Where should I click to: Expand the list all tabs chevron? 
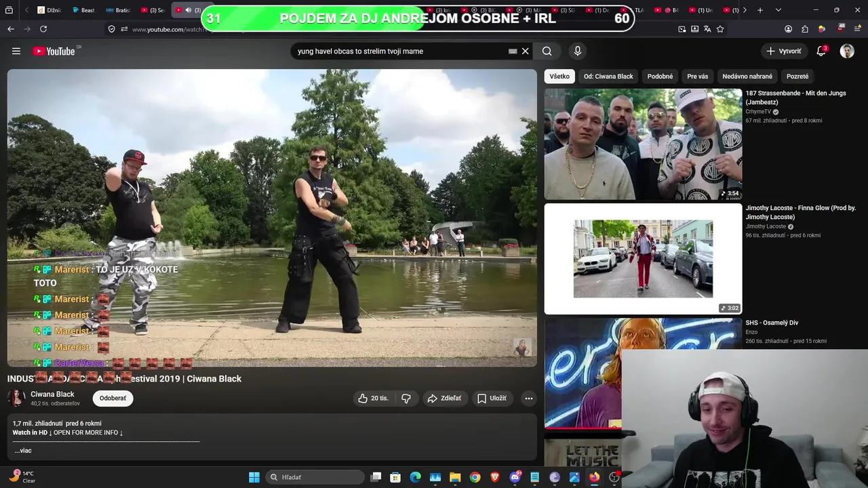coord(778,10)
